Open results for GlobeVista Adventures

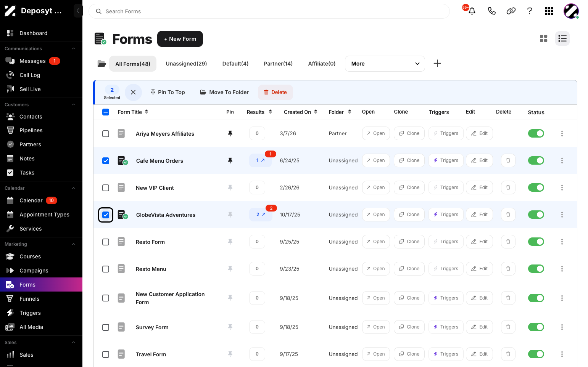(261, 215)
